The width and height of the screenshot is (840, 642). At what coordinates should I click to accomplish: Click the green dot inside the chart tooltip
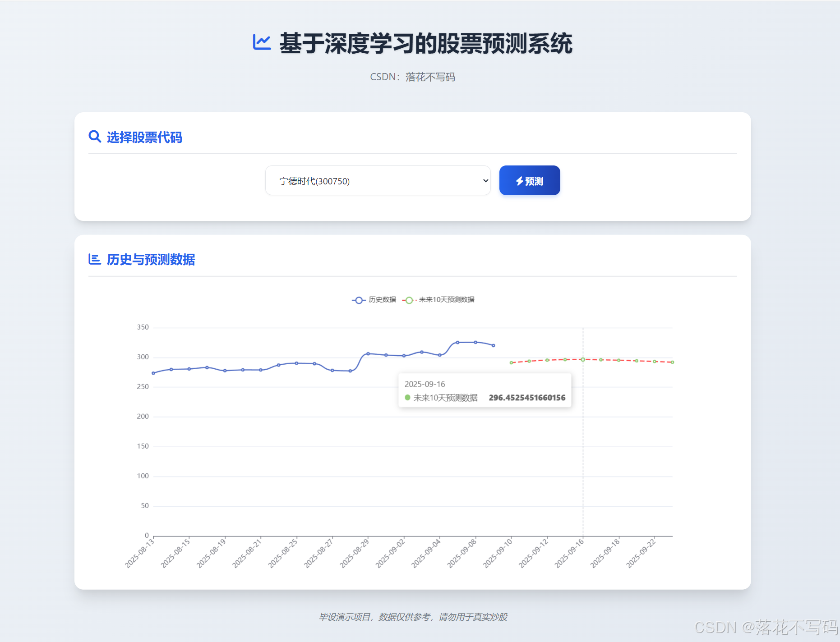pyautogui.click(x=408, y=397)
